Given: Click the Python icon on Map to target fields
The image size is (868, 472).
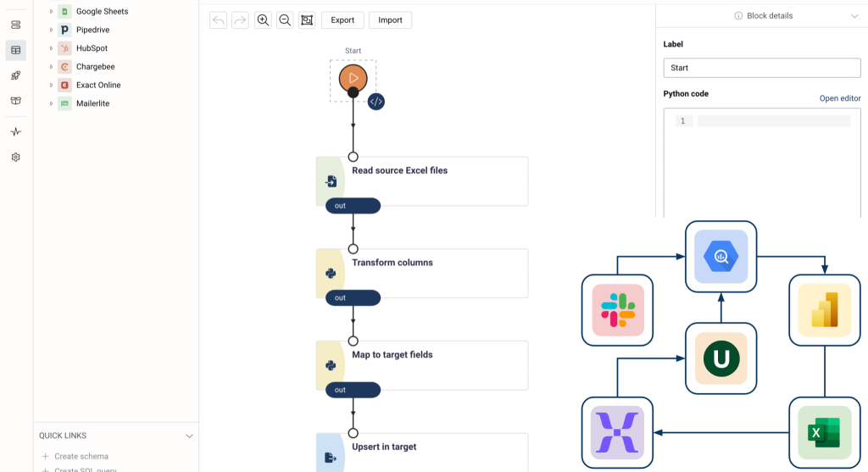Looking at the screenshot, I should tap(331, 365).
